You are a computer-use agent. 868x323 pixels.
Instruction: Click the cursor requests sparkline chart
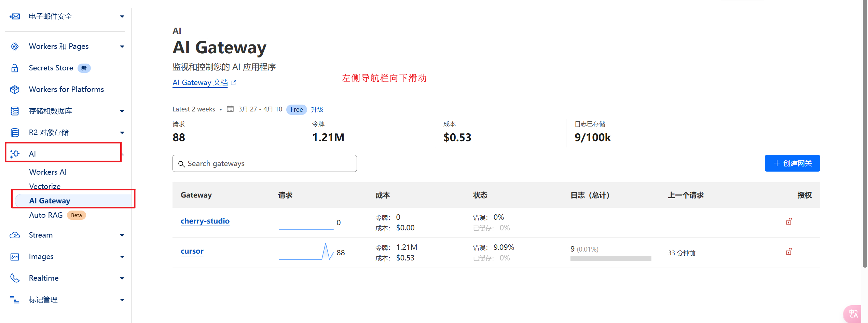[306, 251]
